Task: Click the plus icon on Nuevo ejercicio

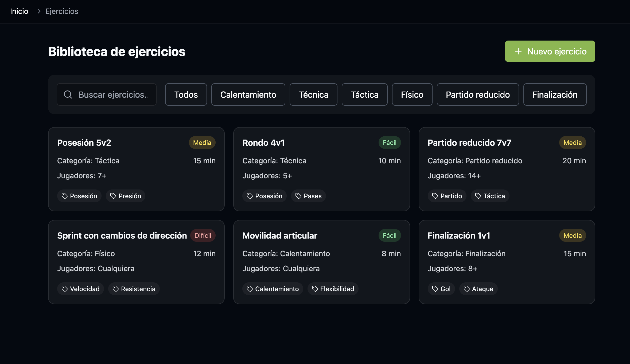Action: [518, 51]
